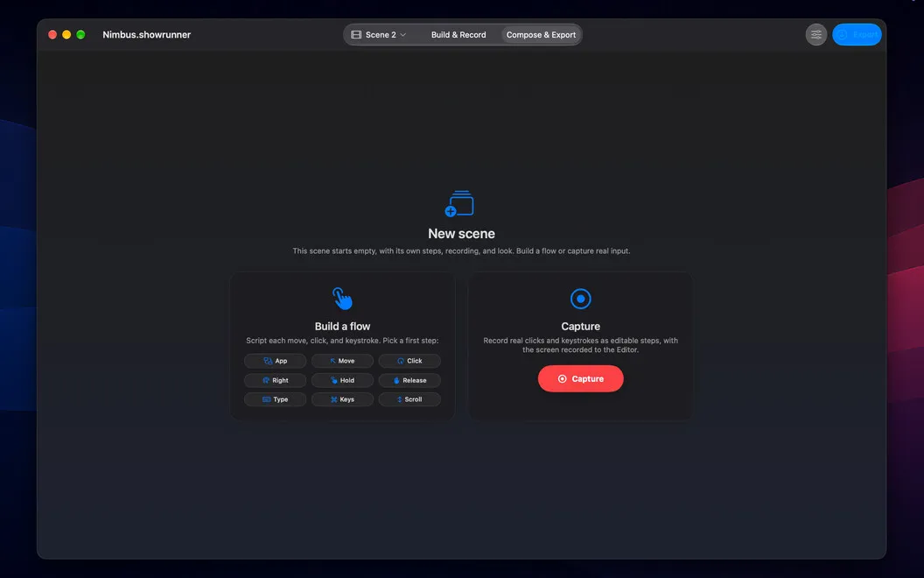Pick the Keys step button

342,399
